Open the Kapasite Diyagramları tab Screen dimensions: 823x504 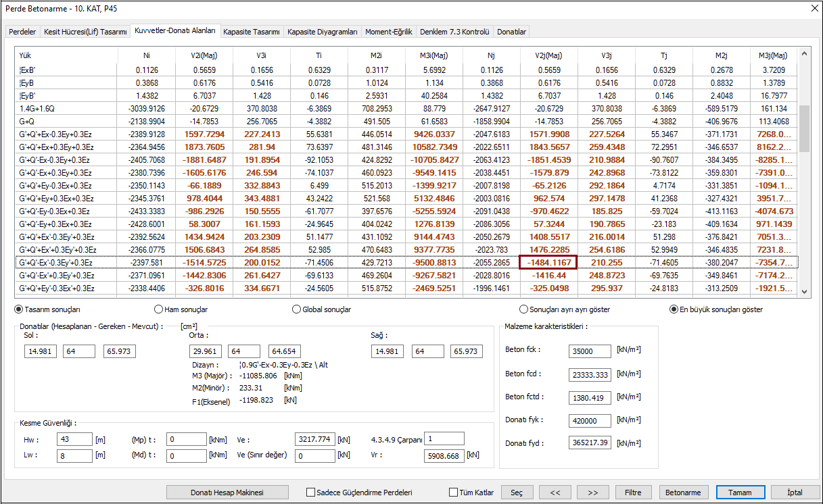(x=322, y=32)
